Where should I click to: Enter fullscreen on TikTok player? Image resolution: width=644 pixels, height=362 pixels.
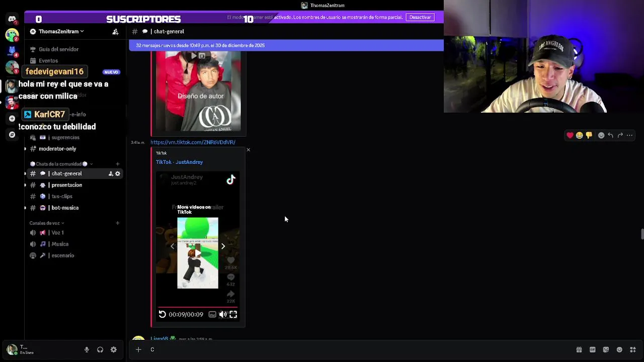pyautogui.click(x=233, y=314)
